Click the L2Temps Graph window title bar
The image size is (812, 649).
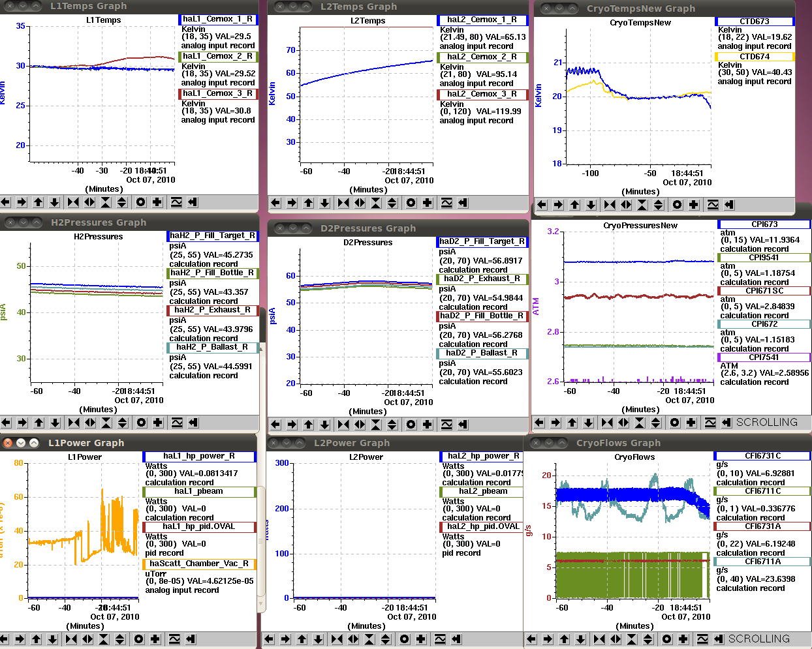click(397, 7)
